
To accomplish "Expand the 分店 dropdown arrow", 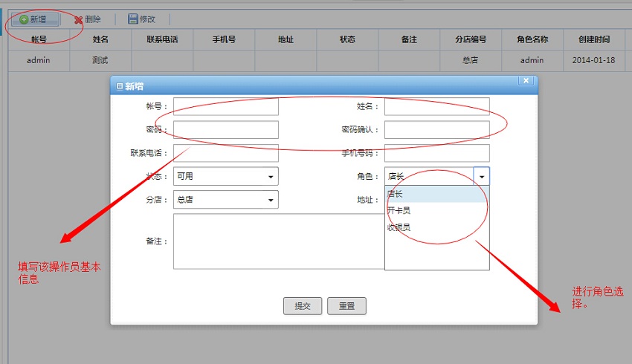I will [270, 200].
